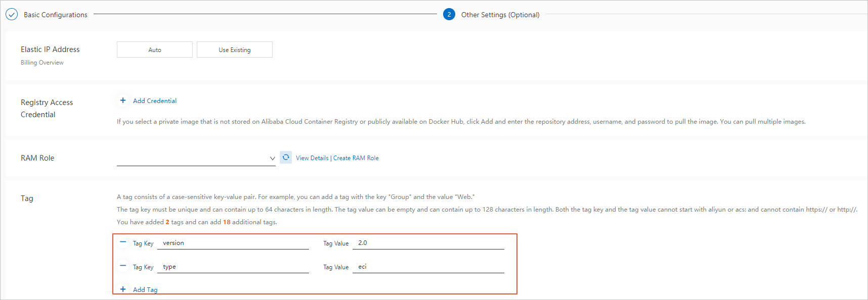
Task: Refresh the RAM Role list
Action: (x=286, y=158)
